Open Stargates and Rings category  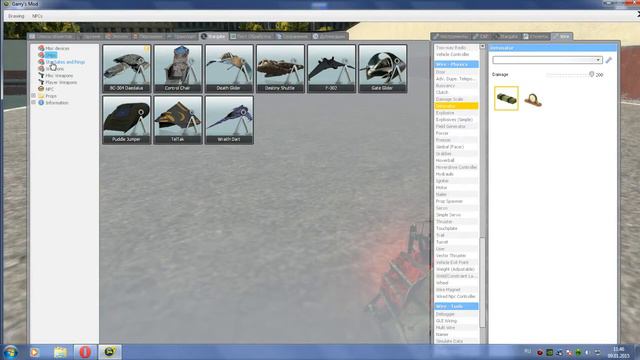tap(65, 62)
